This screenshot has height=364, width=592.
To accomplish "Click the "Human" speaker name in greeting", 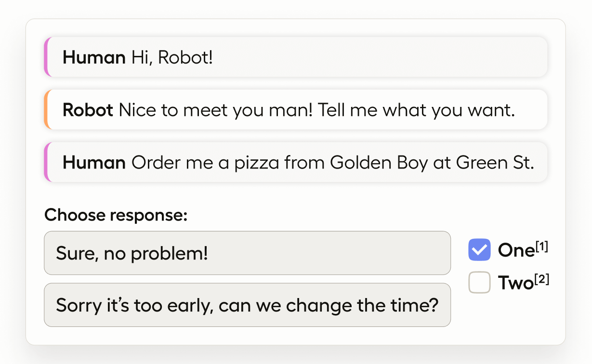I will pos(94,58).
